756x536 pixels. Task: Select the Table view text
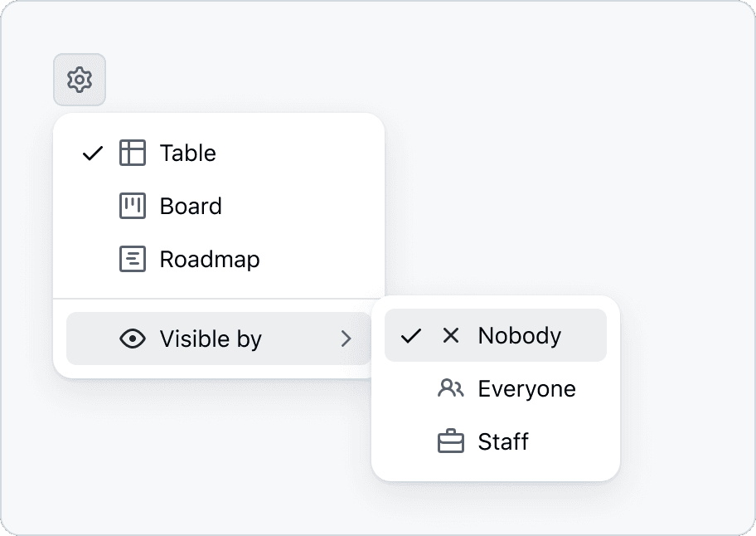pos(188,153)
